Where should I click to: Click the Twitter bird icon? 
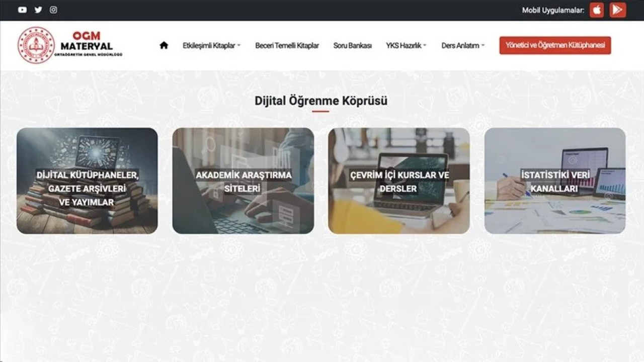(x=38, y=10)
